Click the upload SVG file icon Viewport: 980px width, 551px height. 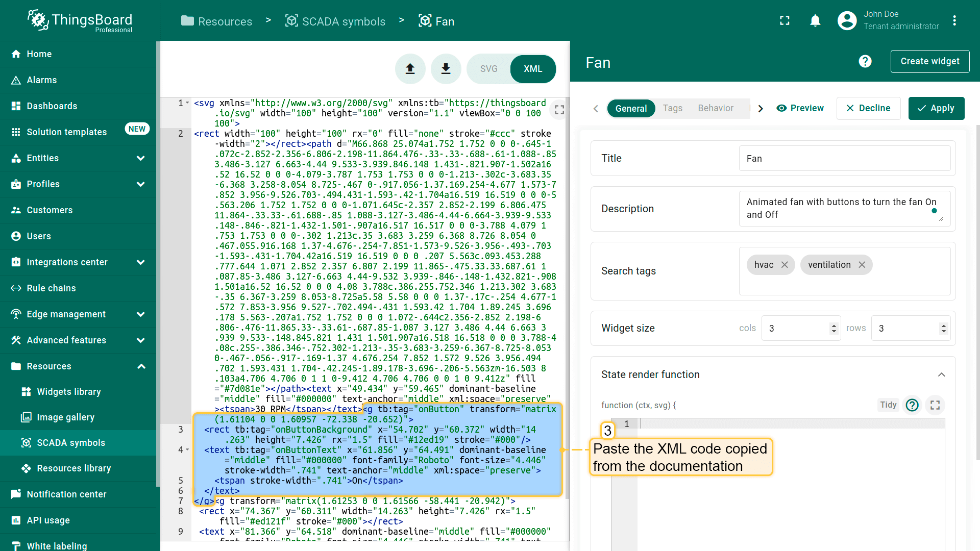tap(410, 69)
